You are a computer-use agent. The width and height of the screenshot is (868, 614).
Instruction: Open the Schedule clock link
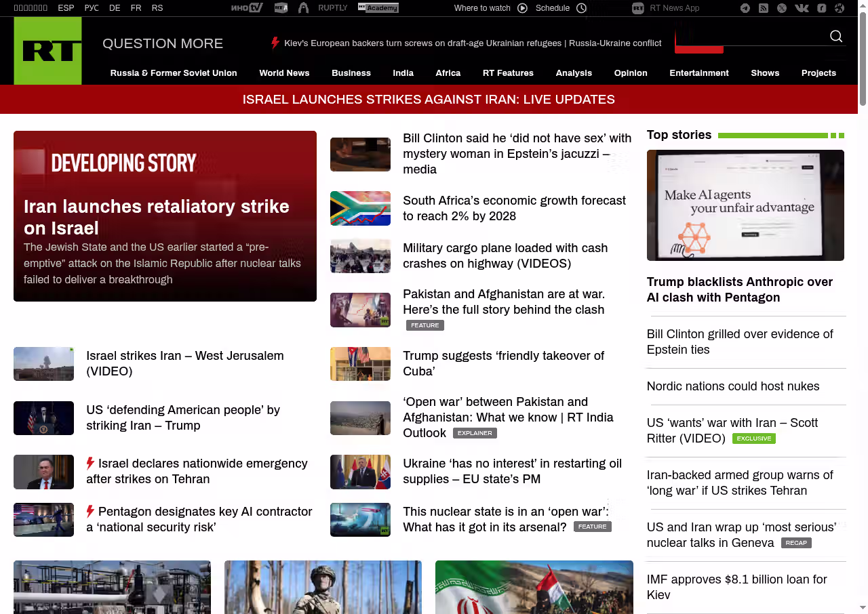pyautogui.click(x=561, y=8)
